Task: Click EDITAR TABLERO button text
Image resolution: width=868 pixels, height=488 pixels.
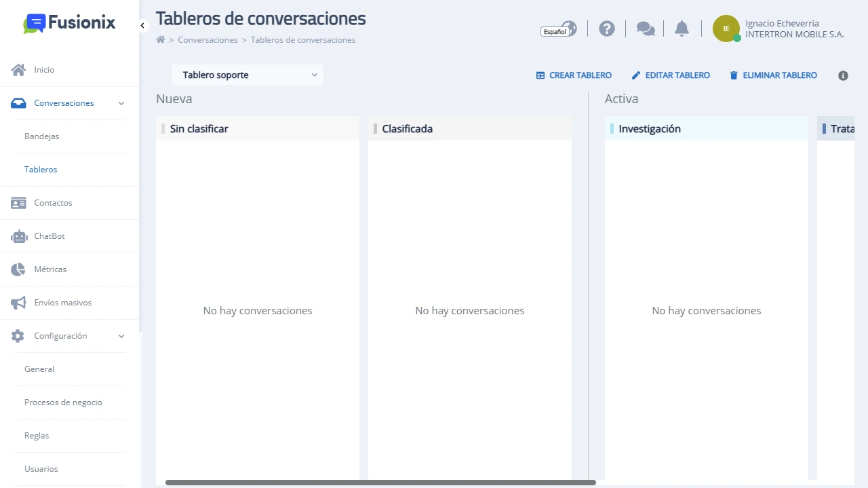Action: [677, 75]
